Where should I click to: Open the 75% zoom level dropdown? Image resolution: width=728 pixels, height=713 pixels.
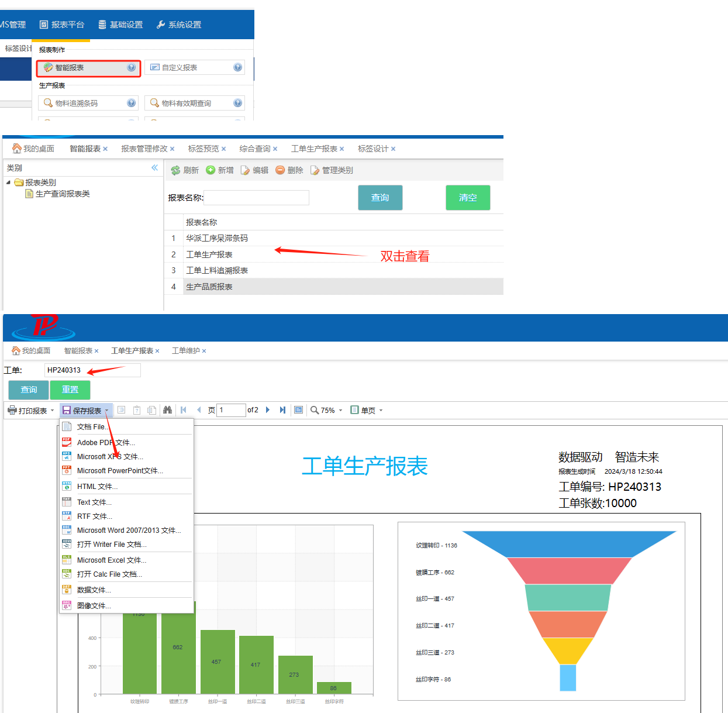pyautogui.click(x=327, y=411)
